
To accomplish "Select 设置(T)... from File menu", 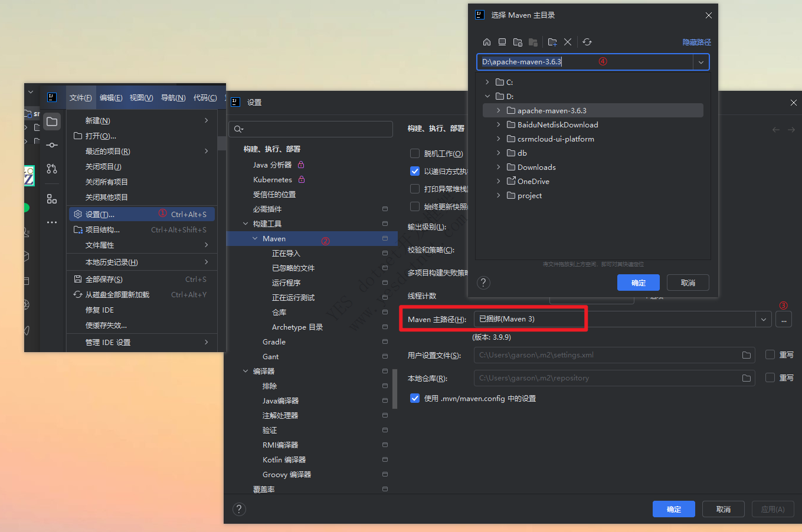I will [142, 214].
